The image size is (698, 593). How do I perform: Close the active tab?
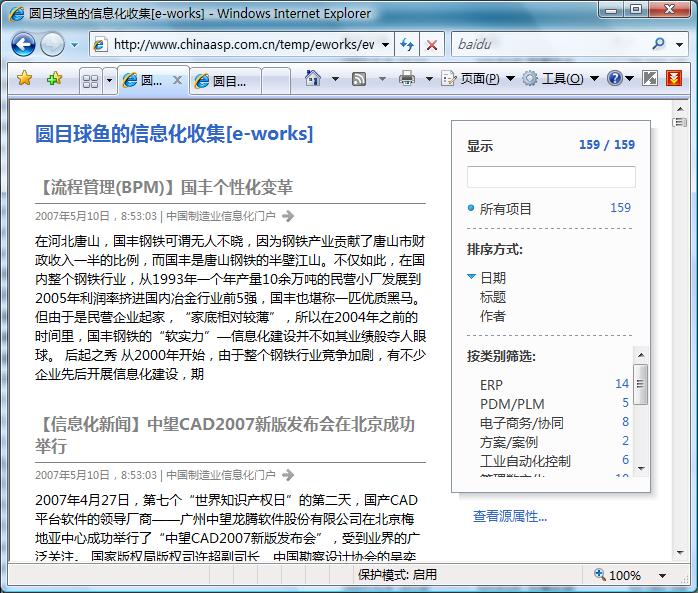click(177, 80)
